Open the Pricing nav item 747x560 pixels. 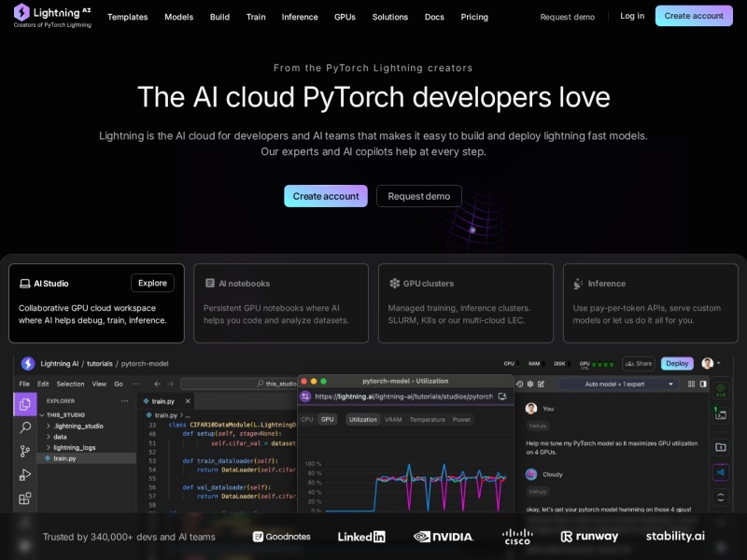(474, 17)
